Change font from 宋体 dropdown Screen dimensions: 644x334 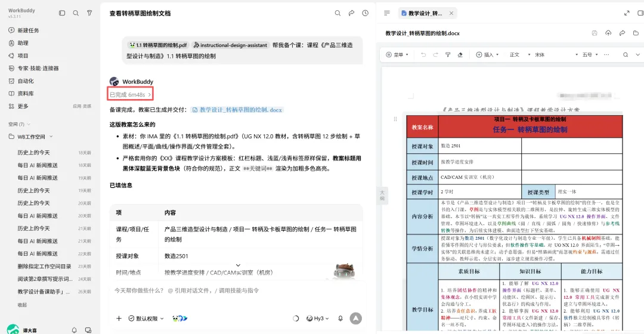556,55
